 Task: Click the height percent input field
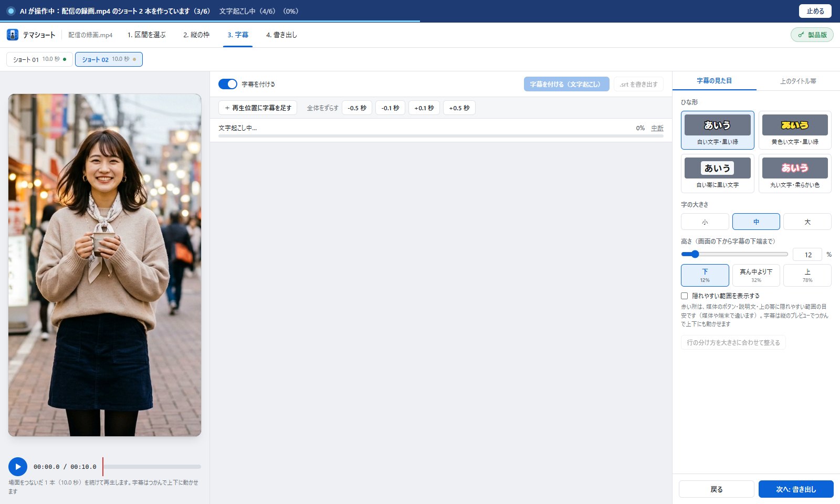(807, 255)
